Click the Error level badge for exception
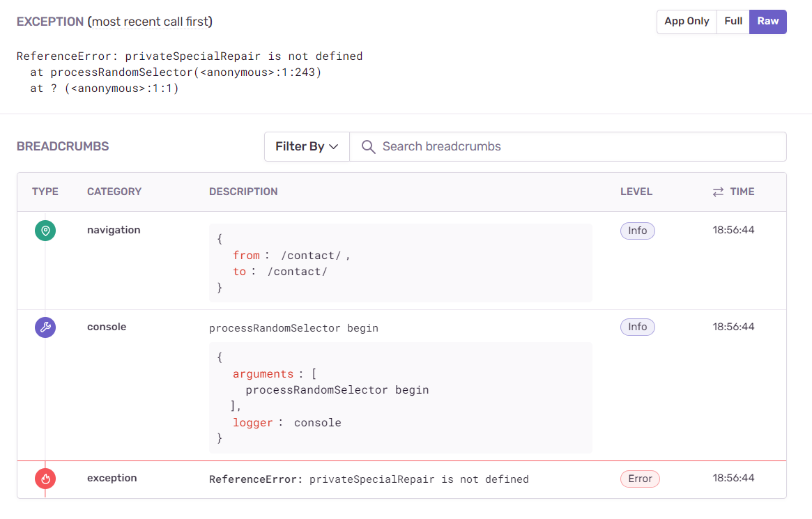This screenshot has width=812, height=519. point(640,479)
